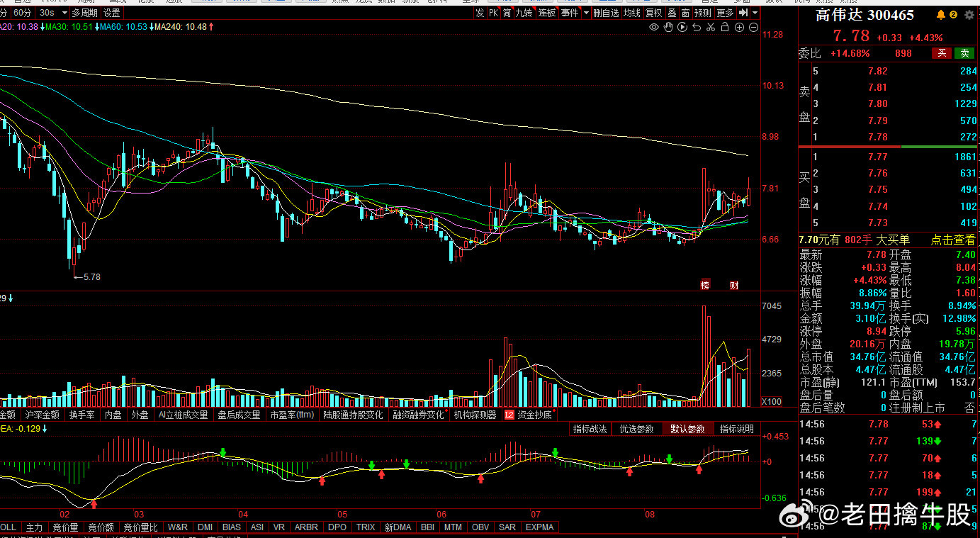Toggle the chart lock icon
Image resolution: width=980 pixels, height=538 pixels.
pyautogui.click(x=724, y=27)
